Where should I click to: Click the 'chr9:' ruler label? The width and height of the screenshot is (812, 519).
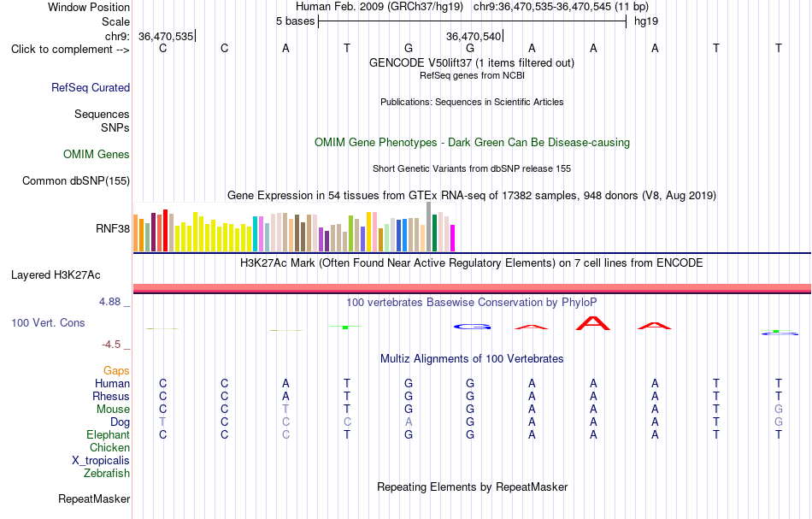click(118, 36)
